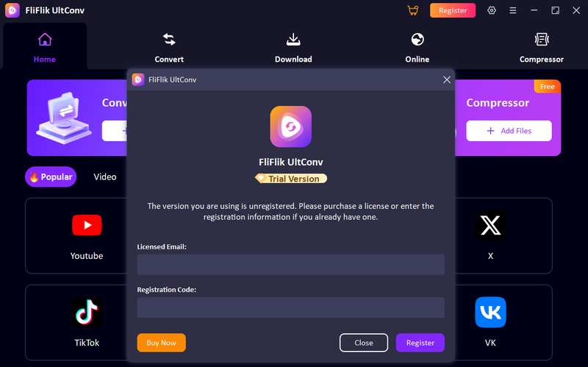
Task: Select the Video category filter
Action: pyautogui.click(x=105, y=177)
